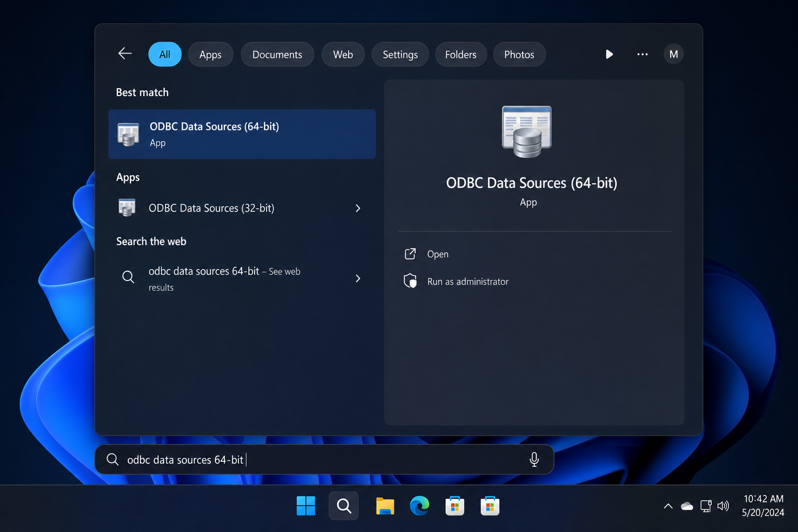The height and width of the screenshot is (532, 798).
Task: Show hidden icons with the tray chevron
Action: point(668,506)
